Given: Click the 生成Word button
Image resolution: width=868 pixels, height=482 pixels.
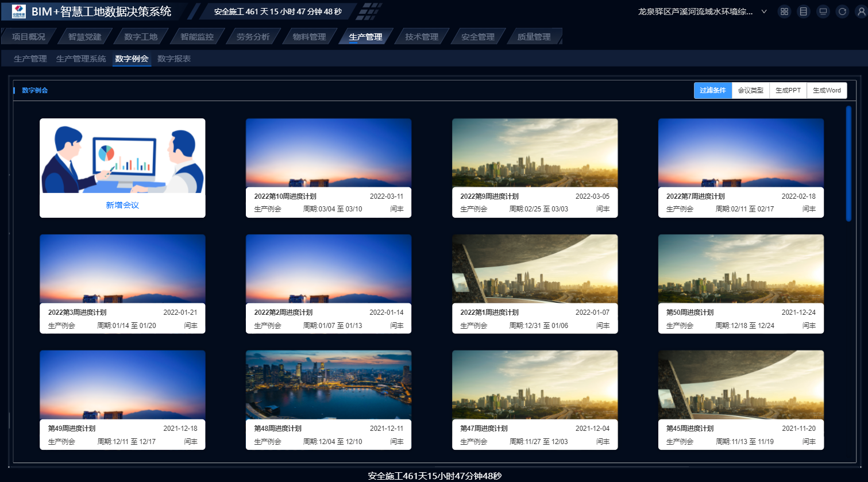Looking at the screenshot, I should [x=827, y=90].
